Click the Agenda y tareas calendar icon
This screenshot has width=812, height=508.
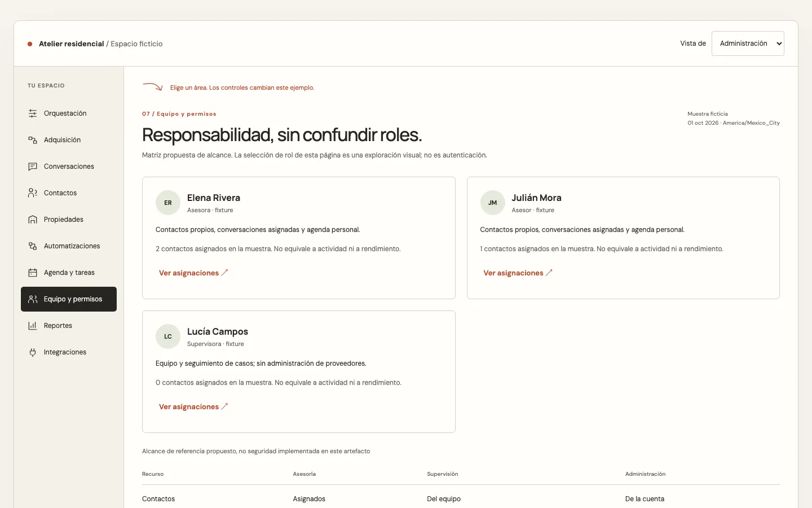point(33,273)
